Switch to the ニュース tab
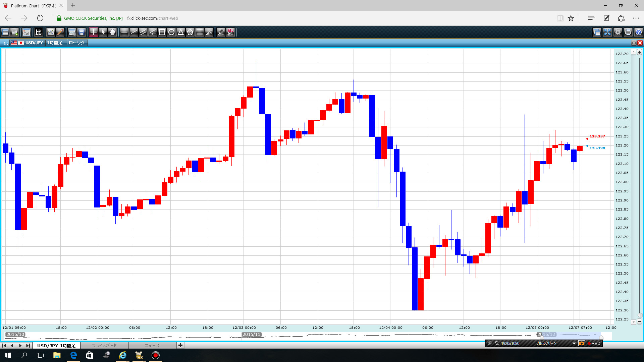The width and height of the screenshot is (644, 362). pos(152,345)
